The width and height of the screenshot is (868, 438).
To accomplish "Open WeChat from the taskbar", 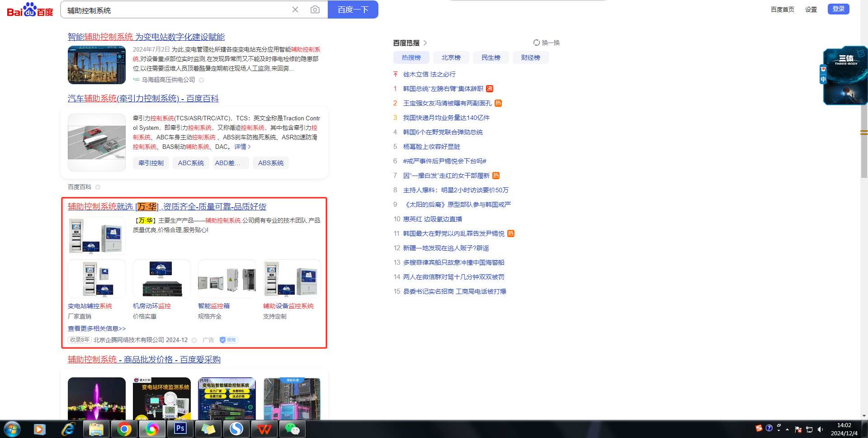I will tap(292, 428).
